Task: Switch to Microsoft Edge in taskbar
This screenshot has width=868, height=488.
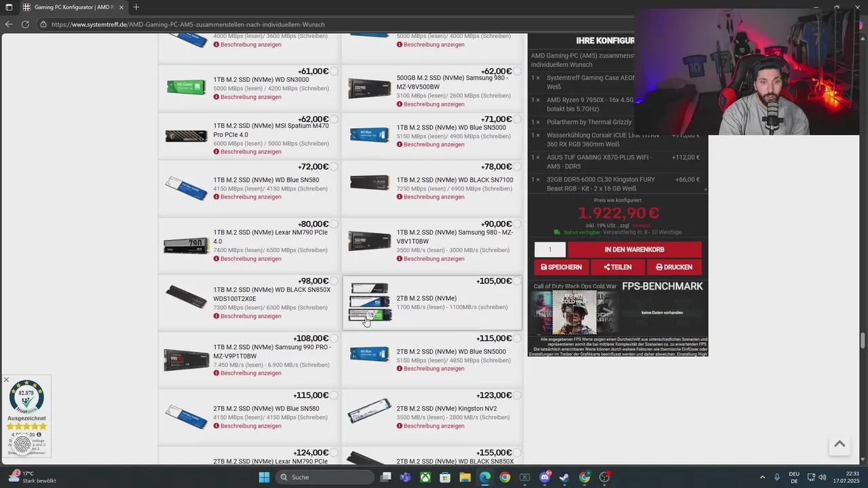Action: pyautogui.click(x=485, y=477)
